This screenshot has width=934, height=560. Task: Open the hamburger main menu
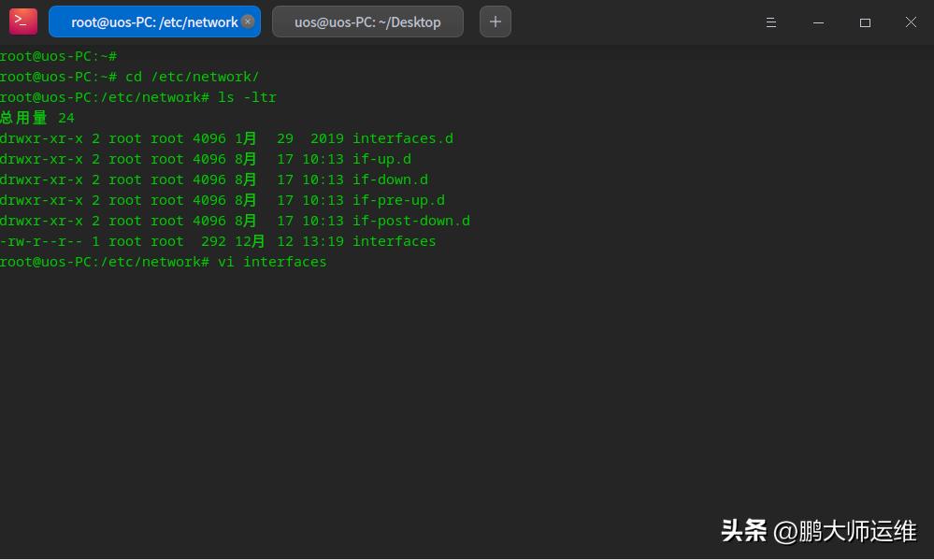tap(771, 22)
